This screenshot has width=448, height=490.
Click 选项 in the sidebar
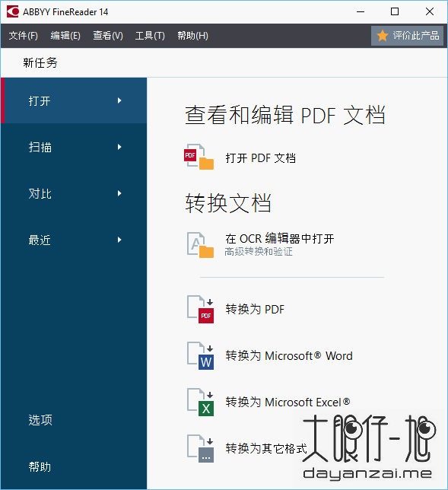pyautogui.click(x=40, y=420)
